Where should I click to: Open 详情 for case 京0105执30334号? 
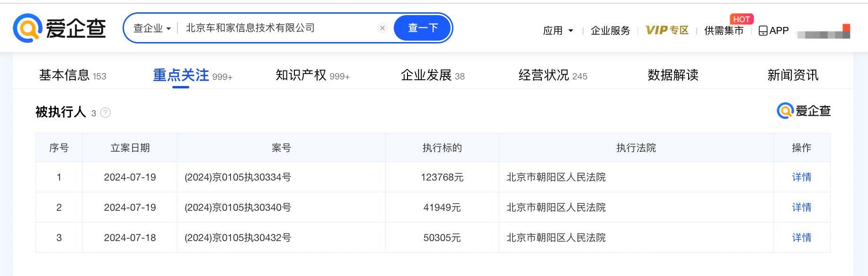click(802, 177)
